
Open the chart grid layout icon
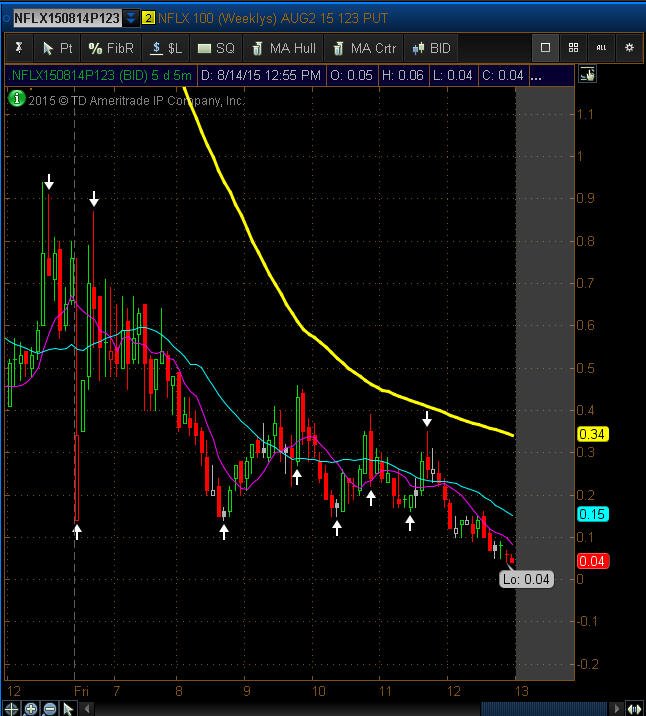pos(573,47)
